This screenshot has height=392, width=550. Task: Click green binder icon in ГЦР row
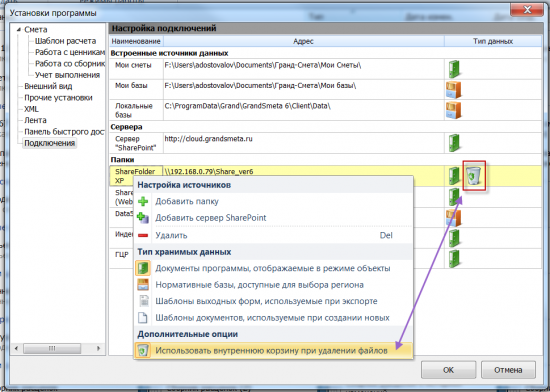[454, 259]
